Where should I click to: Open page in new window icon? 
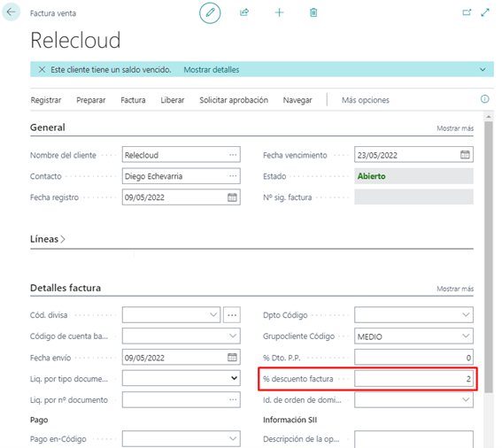coord(467,12)
